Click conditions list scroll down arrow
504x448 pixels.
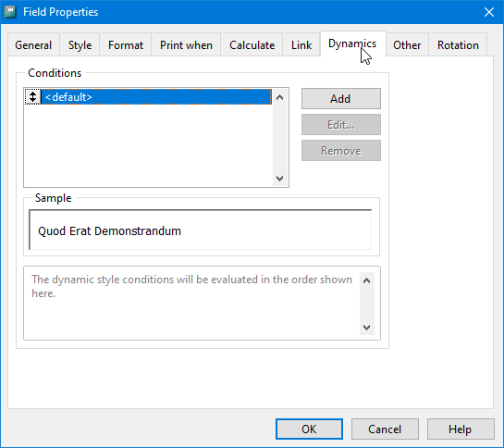click(279, 179)
